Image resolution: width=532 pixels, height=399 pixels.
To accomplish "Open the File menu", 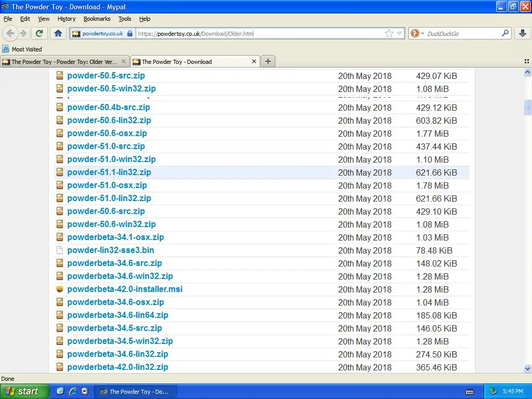I will pos(8,19).
